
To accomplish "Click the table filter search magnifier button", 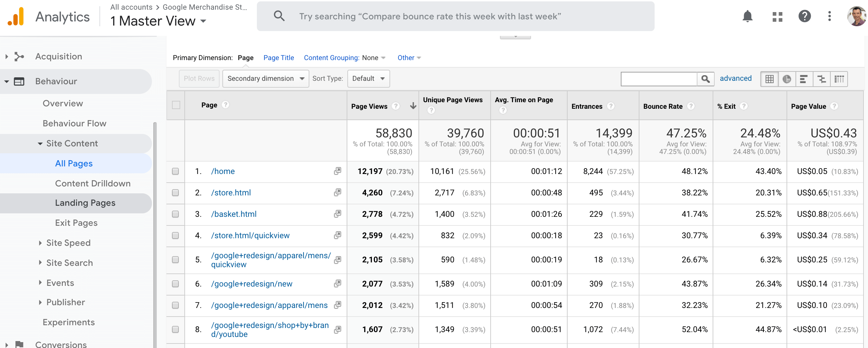I will (x=705, y=79).
